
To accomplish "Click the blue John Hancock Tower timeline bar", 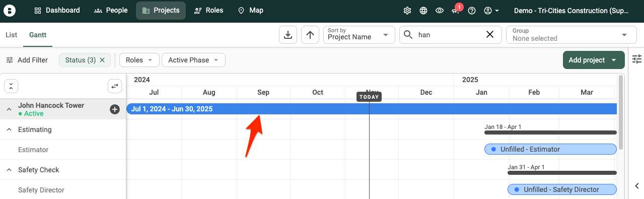I will 372,109.
